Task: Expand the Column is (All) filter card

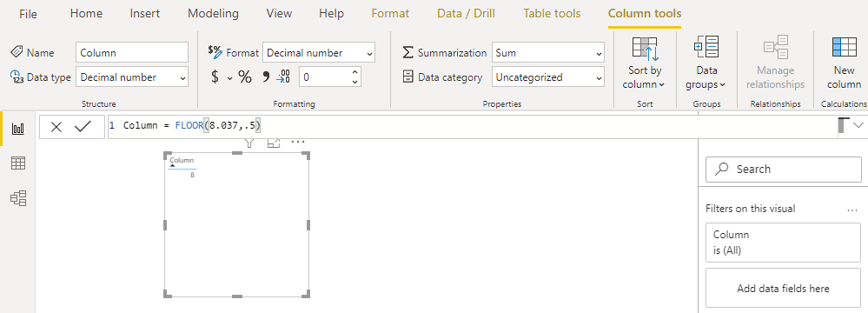Action: click(x=784, y=242)
